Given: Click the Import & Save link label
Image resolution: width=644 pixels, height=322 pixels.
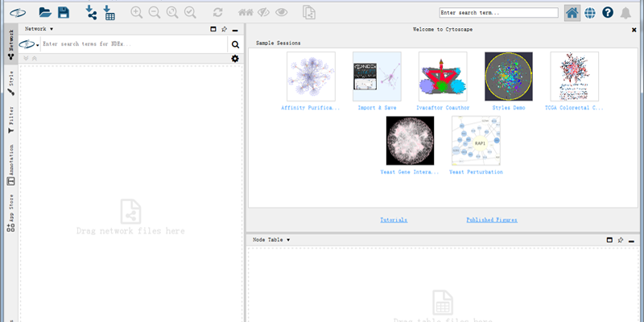Looking at the screenshot, I should [377, 108].
